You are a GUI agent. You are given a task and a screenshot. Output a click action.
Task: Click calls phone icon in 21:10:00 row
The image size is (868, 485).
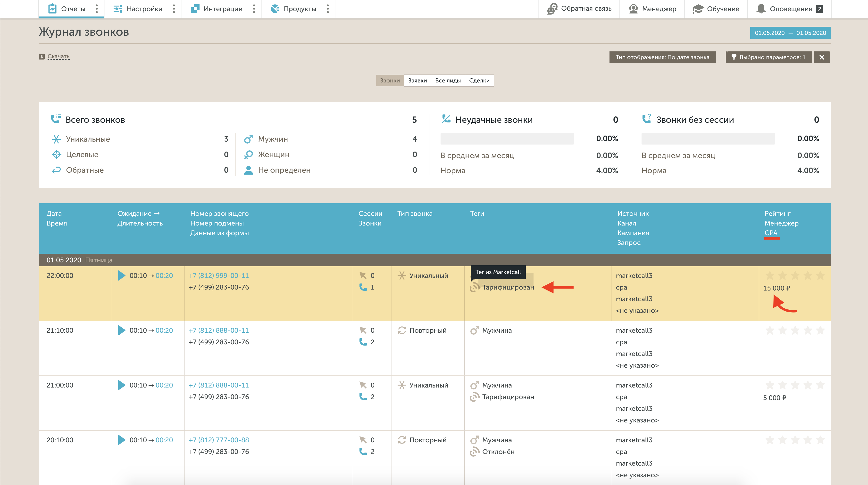(363, 342)
